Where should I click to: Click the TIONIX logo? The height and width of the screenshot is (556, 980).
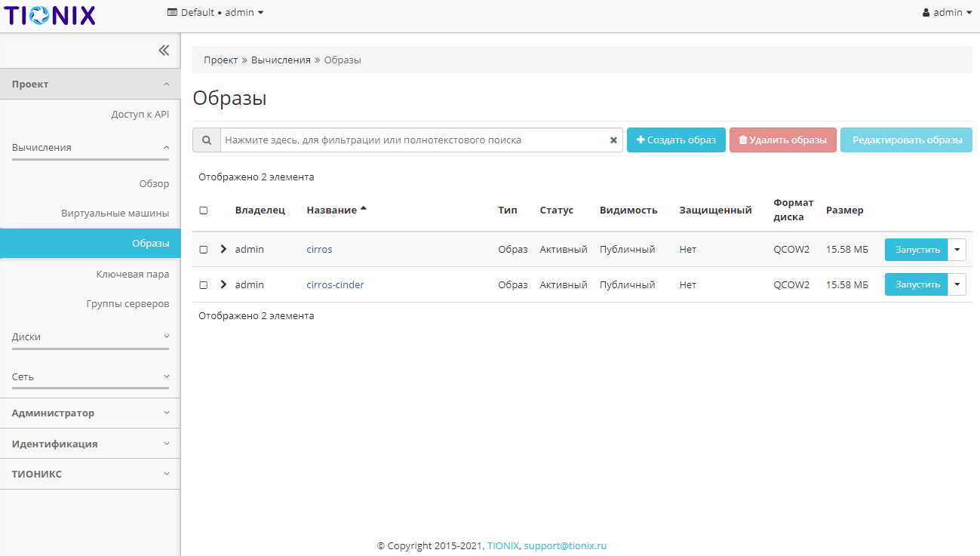click(x=50, y=14)
